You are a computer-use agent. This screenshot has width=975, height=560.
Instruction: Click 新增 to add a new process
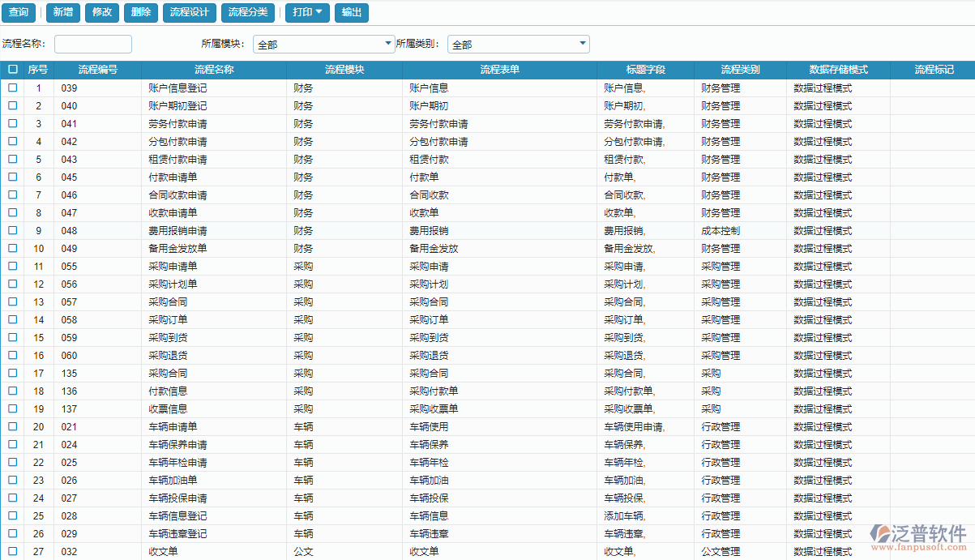tap(62, 12)
